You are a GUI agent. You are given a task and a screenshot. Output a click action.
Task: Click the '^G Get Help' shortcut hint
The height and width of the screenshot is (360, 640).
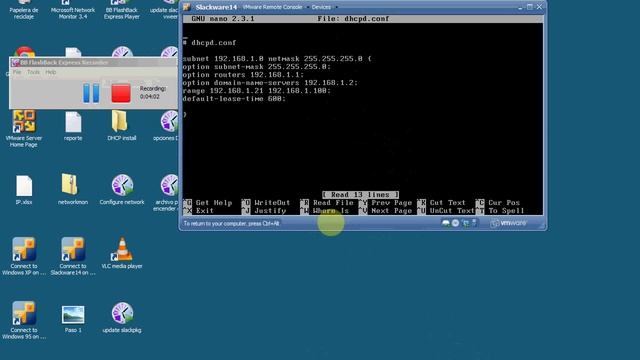(207, 203)
